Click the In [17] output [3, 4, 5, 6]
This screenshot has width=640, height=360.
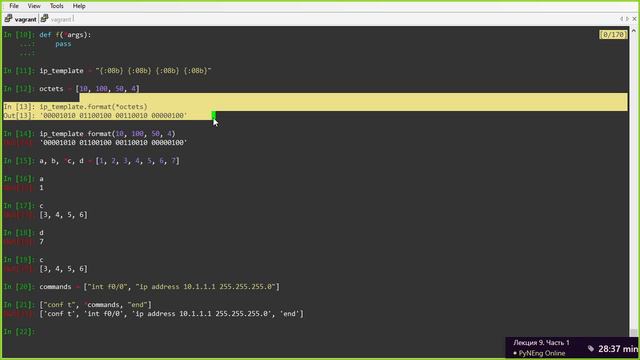(63, 215)
